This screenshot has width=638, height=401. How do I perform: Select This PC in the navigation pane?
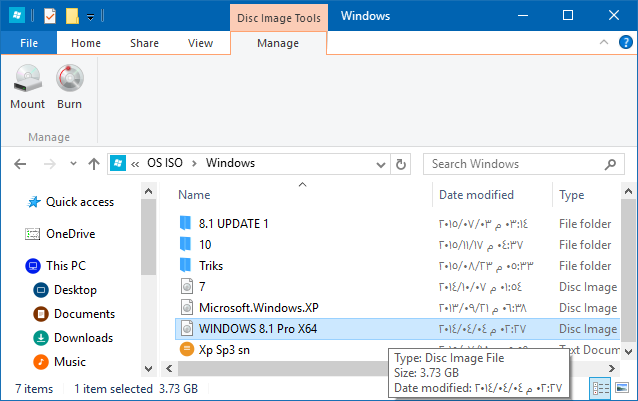pyautogui.click(x=66, y=266)
